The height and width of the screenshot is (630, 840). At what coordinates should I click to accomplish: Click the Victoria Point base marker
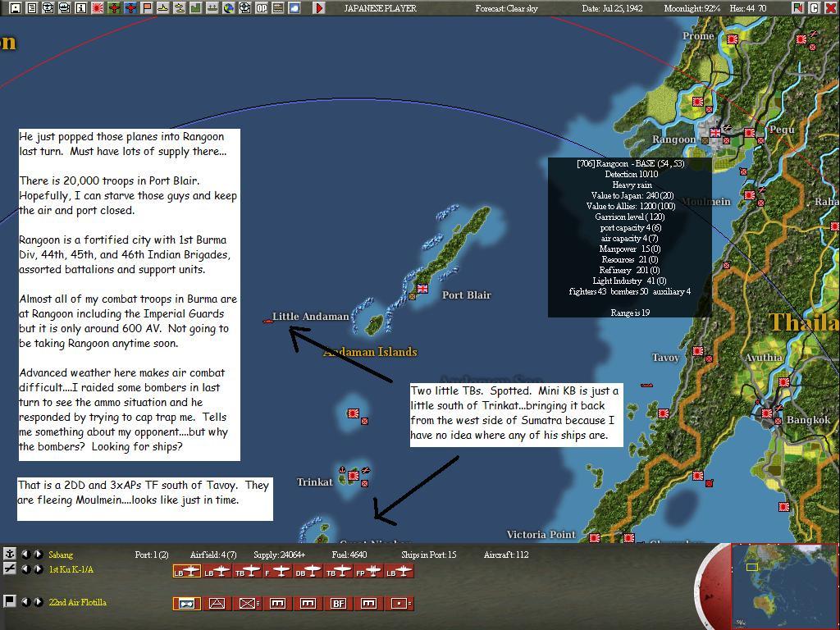click(594, 537)
